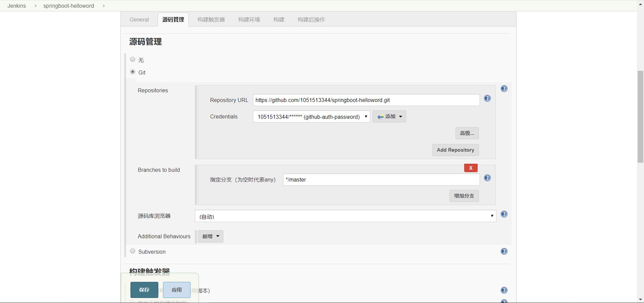Open breadcrumb arrow after Jenkins
This screenshot has height=303, width=644.
click(x=36, y=6)
